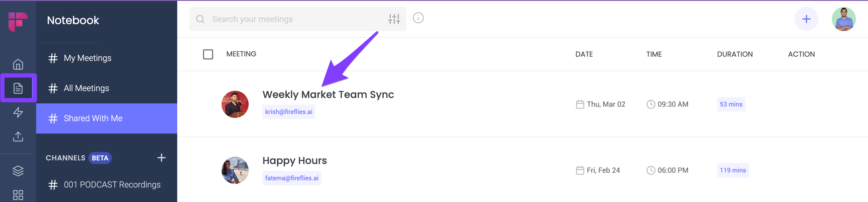Toggle the select-all meetings checkbox

coord(208,54)
